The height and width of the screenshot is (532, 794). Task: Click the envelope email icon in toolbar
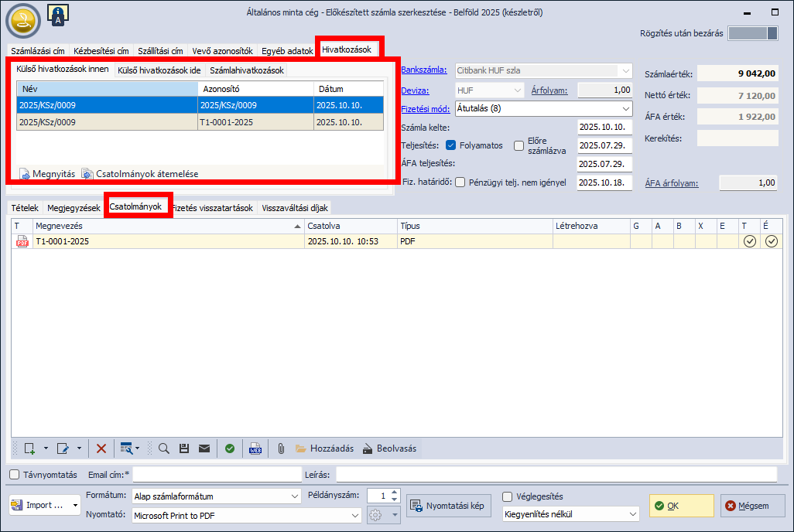204,448
